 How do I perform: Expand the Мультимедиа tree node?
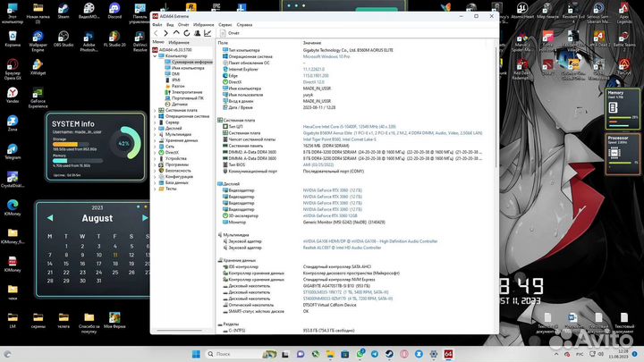(x=155, y=135)
